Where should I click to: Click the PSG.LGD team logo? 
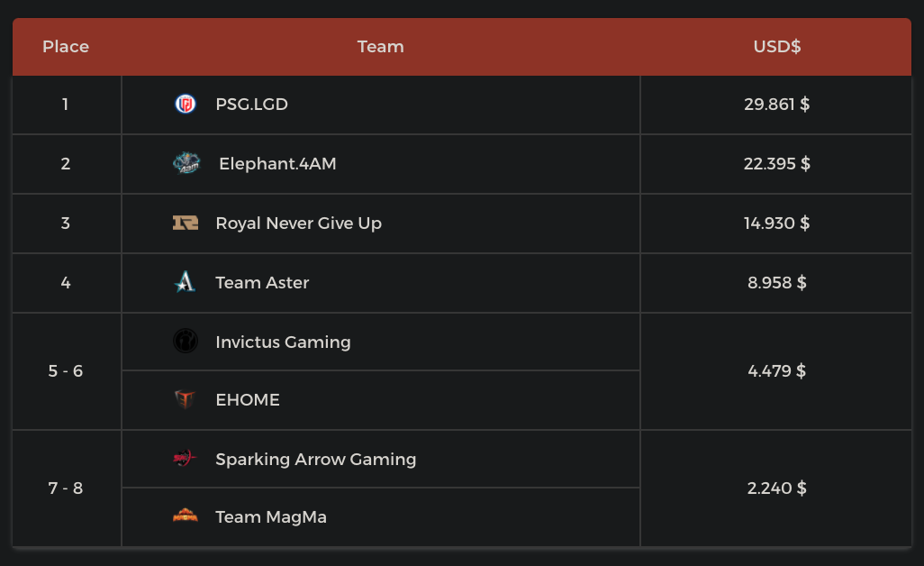coord(185,105)
